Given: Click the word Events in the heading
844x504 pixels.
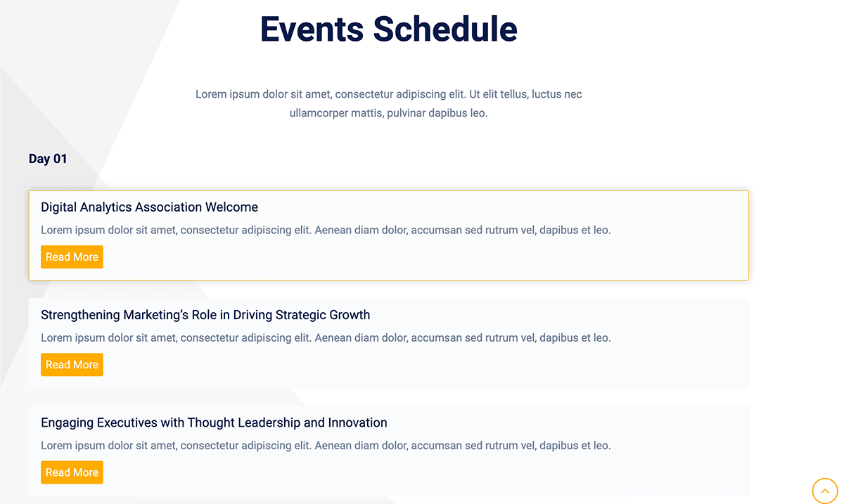Looking at the screenshot, I should point(312,30).
